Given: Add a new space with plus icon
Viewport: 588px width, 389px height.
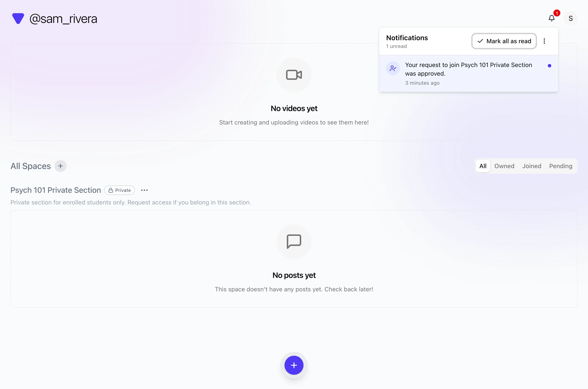Looking at the screenshot, I should [60, 166].
